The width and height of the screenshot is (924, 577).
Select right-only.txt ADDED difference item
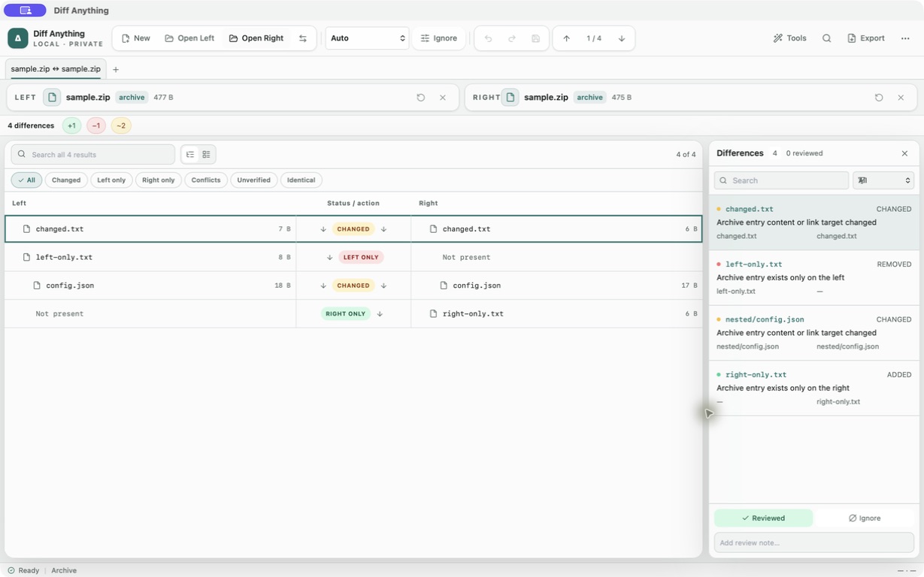pos(814,388)
